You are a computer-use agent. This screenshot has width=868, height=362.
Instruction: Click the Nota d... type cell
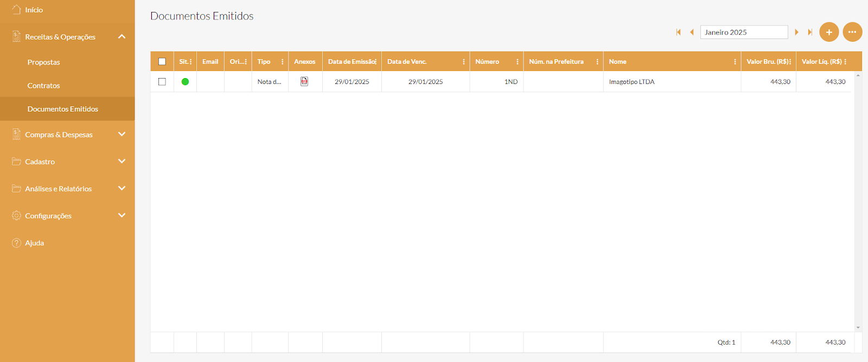(270, 82)
